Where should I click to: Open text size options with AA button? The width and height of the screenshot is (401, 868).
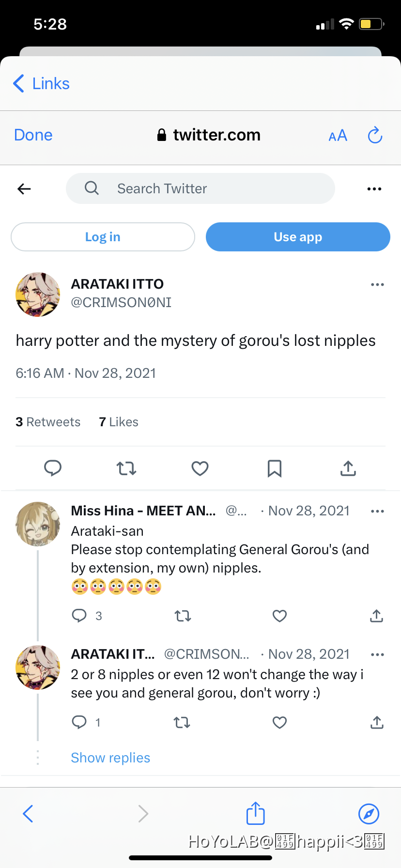338,136
